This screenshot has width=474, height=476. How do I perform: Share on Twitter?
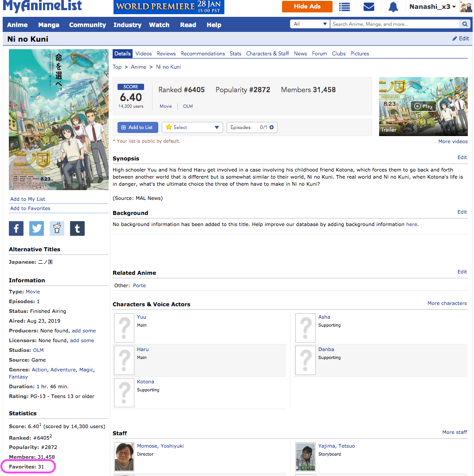tap(37, 228)
